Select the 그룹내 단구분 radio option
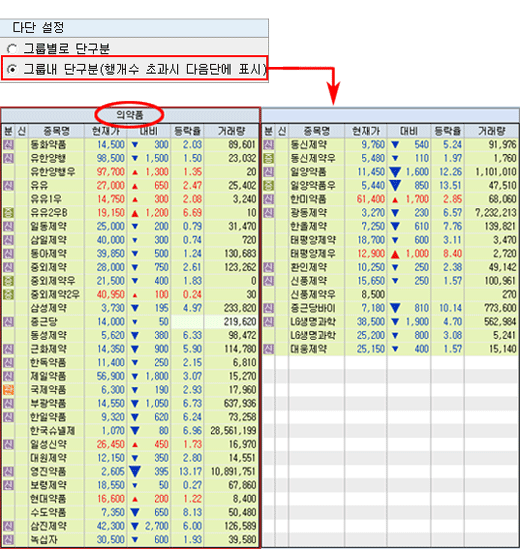The height and width of the screenshot is (549, 520). coord(12,70)
